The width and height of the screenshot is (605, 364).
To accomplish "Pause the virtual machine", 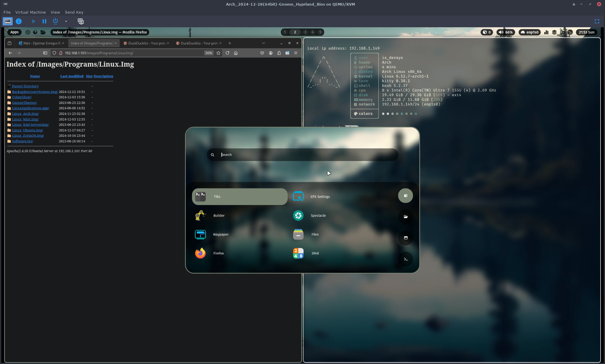I will coord(44,21).
